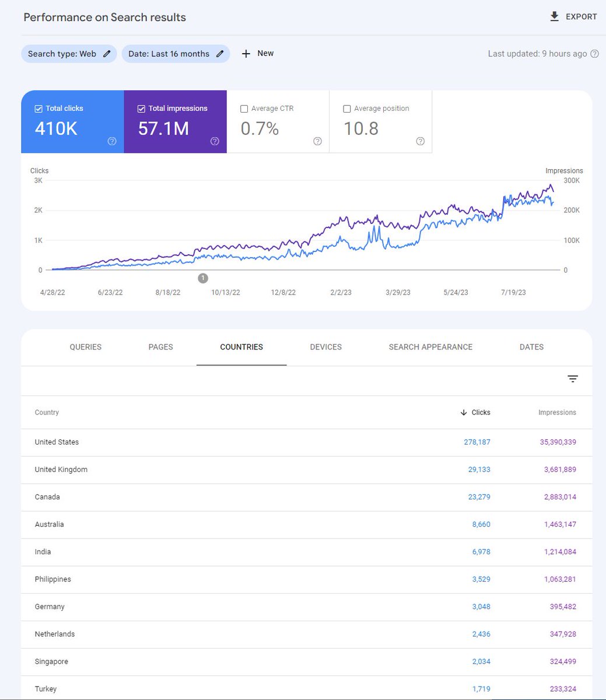The image size is (606, 700).
Task: Open the filter icon above the country table
Action: coord(573,379)
